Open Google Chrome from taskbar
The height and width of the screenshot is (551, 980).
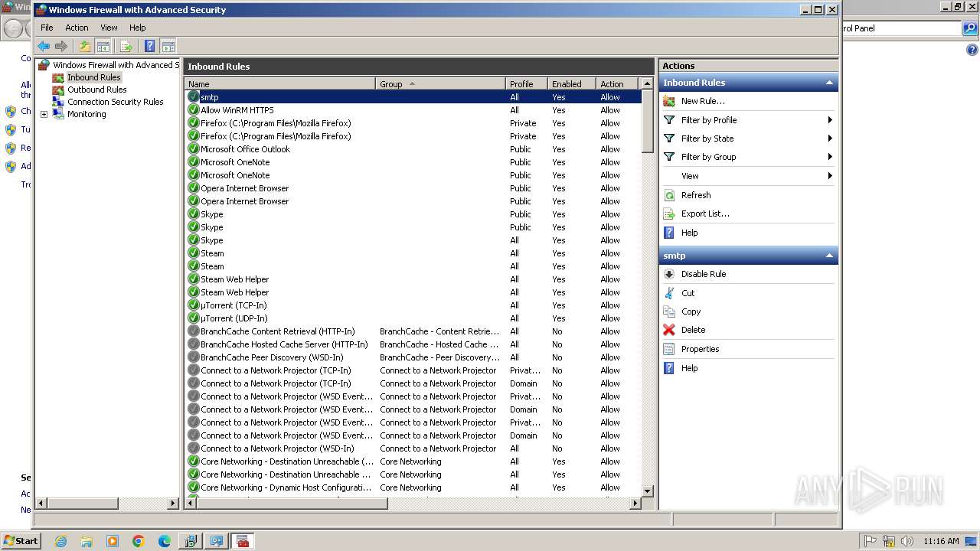pos(139,541)
